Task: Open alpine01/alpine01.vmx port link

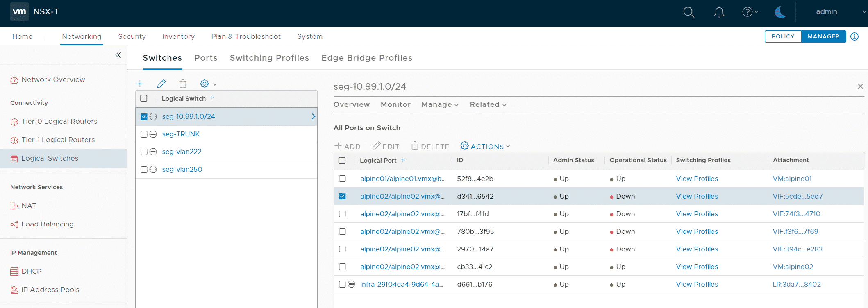Action: point(403,179)
